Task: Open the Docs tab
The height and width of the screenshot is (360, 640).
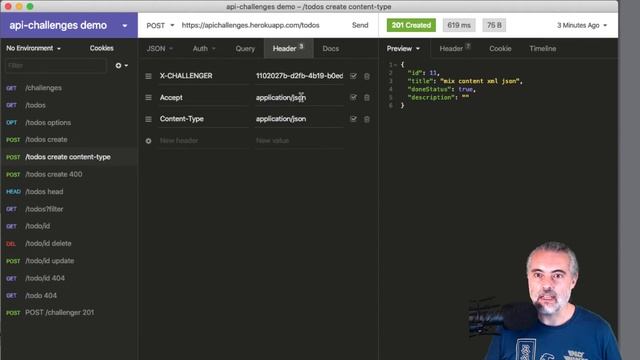Action: (331, 49)
